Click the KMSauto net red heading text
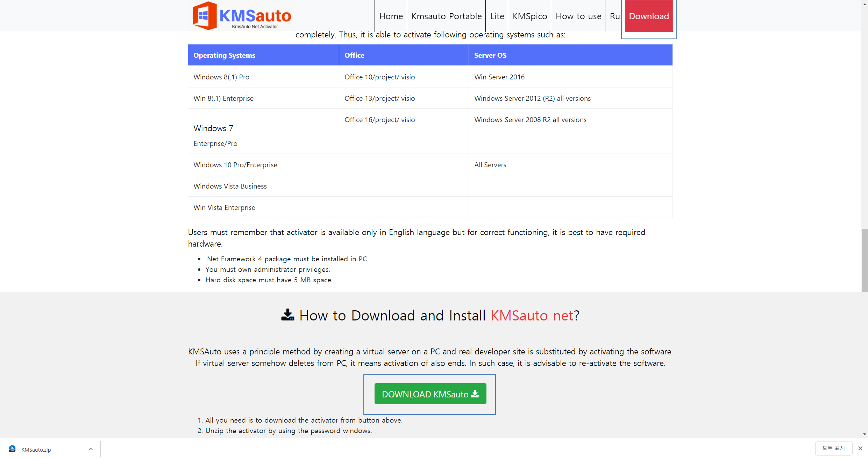This screenshot has height=459, width=868. coord(532,316)
